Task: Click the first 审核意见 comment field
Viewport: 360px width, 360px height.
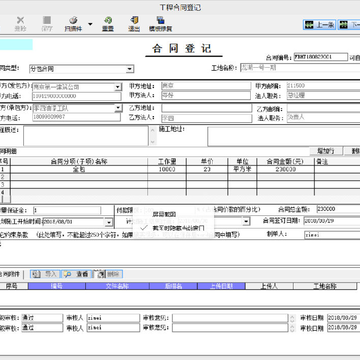Action: tap(230, 318)
